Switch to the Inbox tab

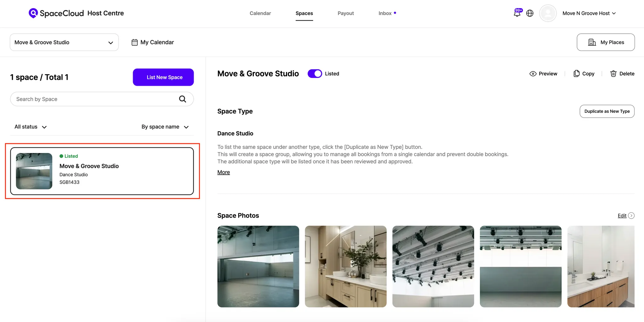[385, 13]
